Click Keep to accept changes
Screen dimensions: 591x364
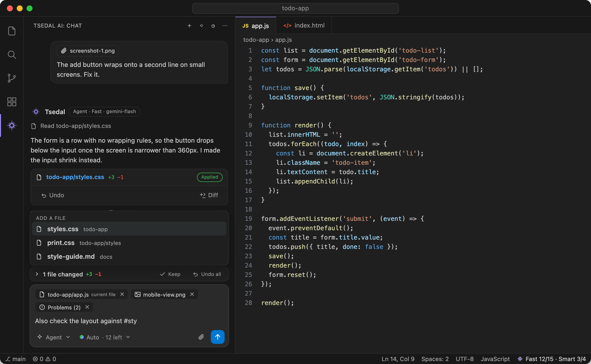(x=170, y=274)
